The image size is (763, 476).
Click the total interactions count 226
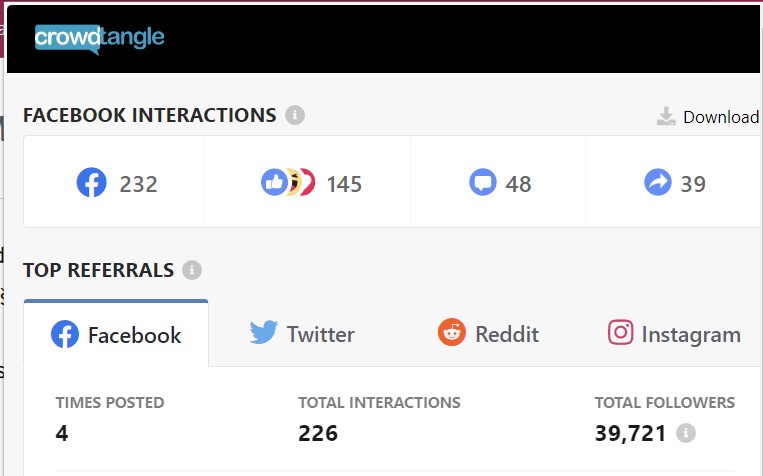tap(318, 433)
